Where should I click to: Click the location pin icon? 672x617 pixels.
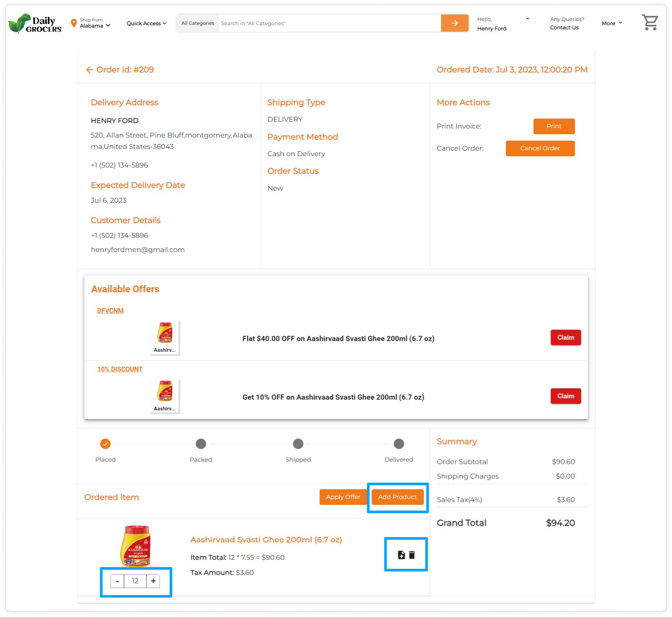[x=73, y=23]
